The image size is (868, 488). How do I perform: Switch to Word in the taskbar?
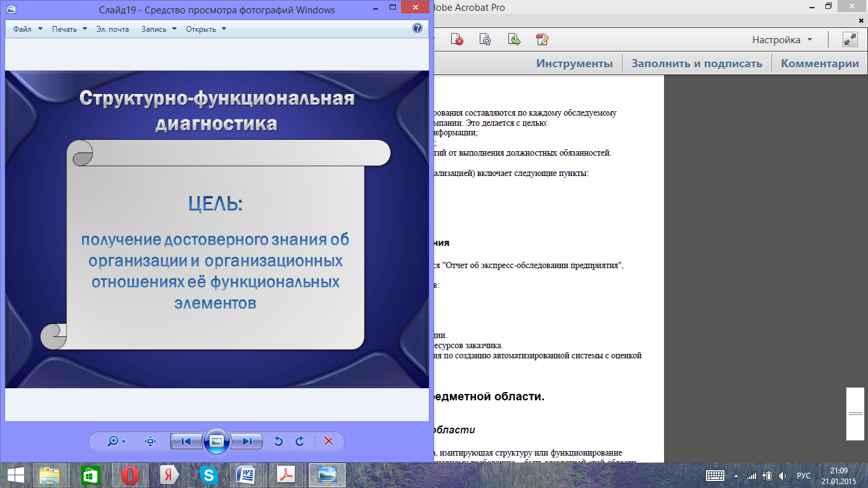[x=248, y=475]
